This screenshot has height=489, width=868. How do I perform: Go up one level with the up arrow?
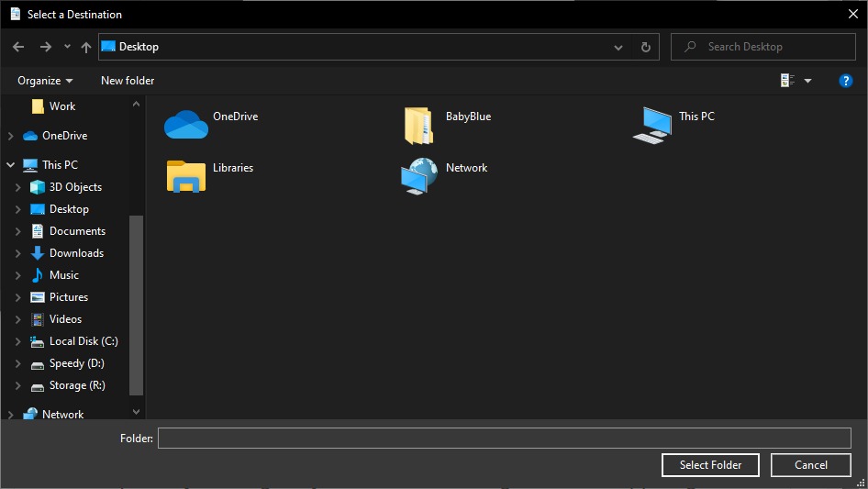click(x=86, y=47)
